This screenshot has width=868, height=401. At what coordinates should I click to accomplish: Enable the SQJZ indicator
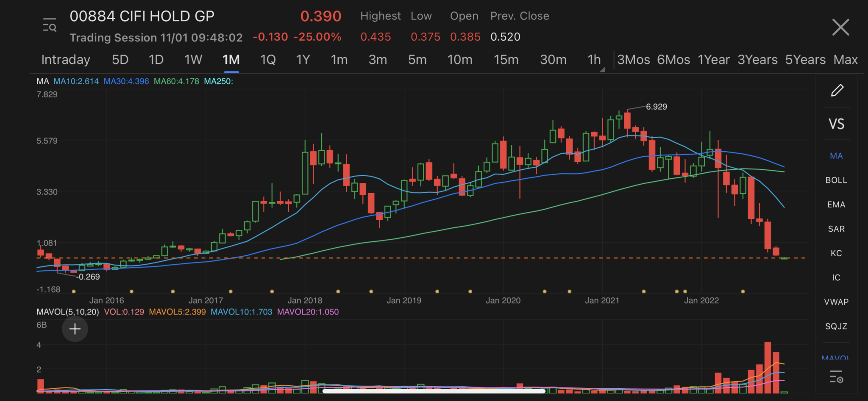tap(836, 326)
